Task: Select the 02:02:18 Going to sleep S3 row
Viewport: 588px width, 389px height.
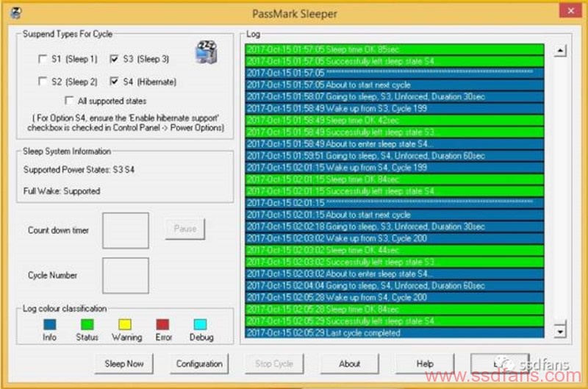Action: (x=395, y=226)
